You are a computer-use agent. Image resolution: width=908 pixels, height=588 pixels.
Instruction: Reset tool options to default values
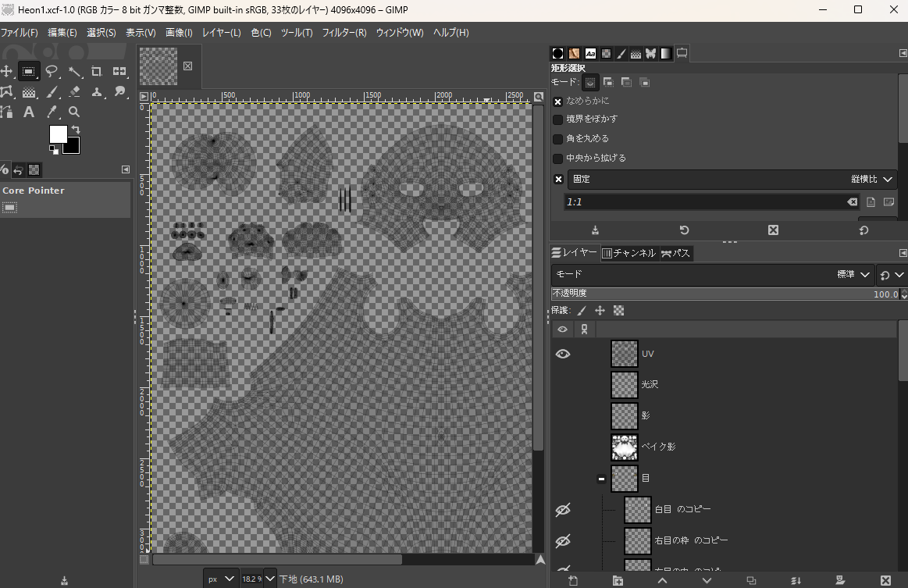(x=863, y=230)
